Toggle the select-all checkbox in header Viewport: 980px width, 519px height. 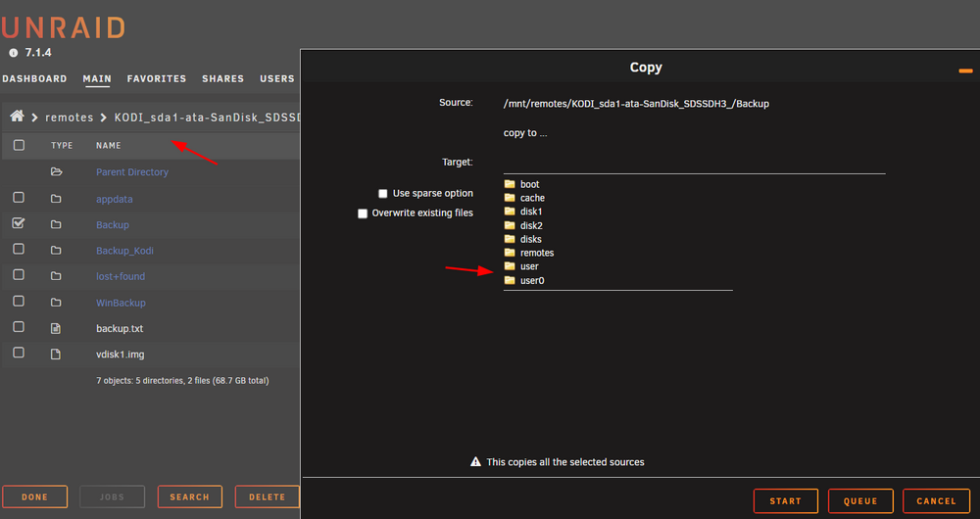coord(20,145)
